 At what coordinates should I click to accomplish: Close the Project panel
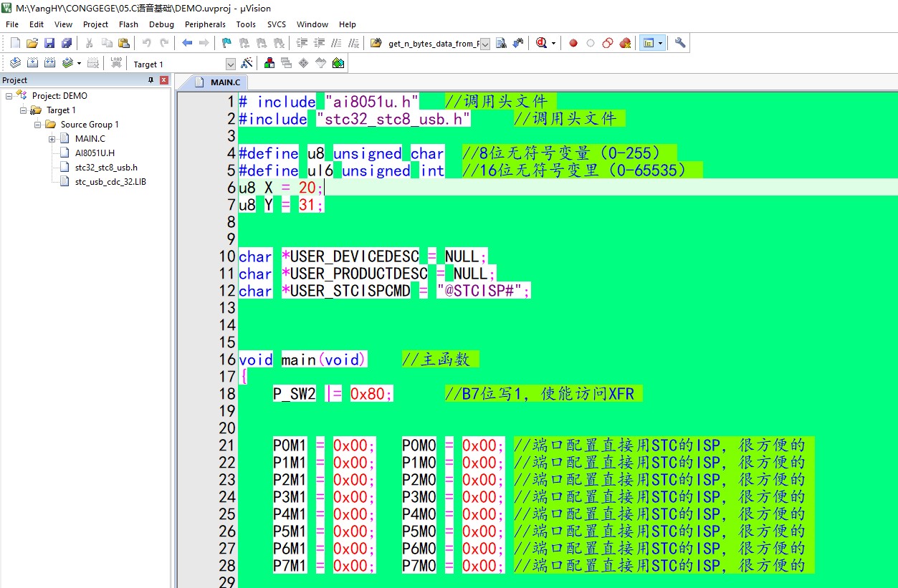(x=164, y=80)
